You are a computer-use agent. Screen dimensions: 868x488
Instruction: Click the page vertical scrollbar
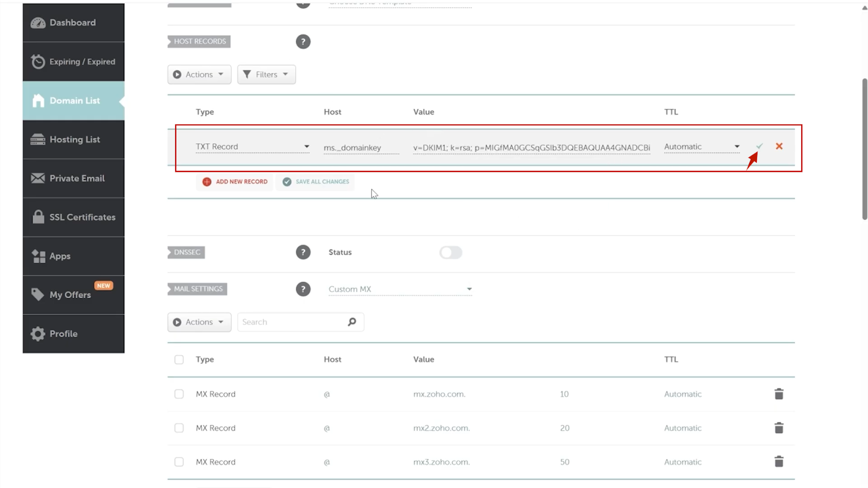tap(864, 149)
